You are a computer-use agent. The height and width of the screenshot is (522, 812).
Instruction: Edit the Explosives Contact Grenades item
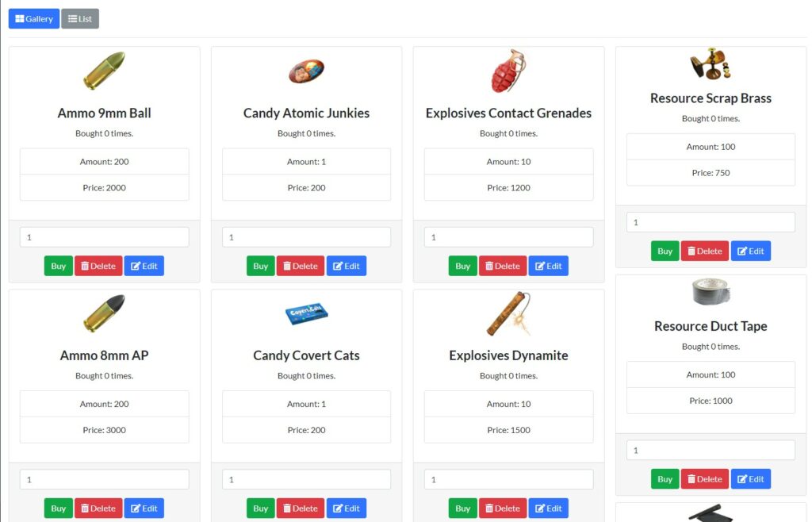click(549, 266)
